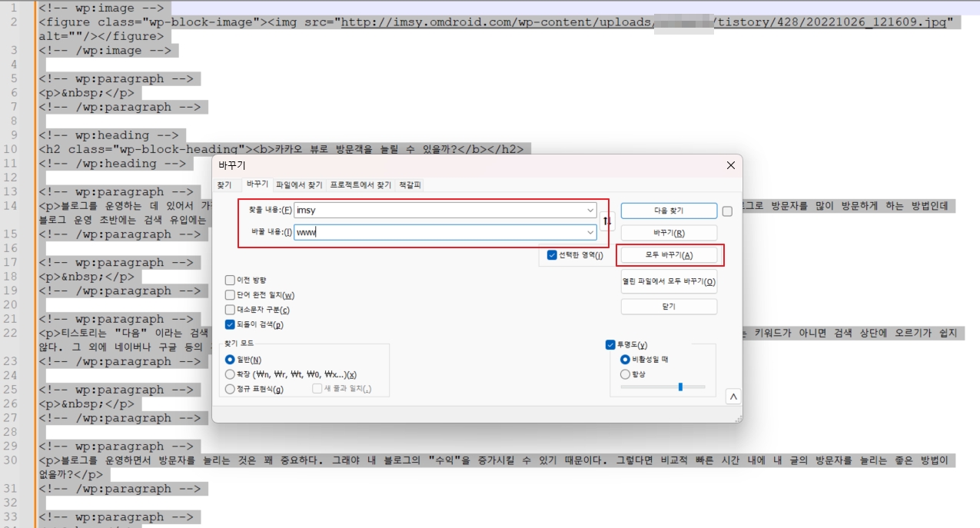
Task: Select the 정규 표현식 search mode
Action: tap(230, 389)
